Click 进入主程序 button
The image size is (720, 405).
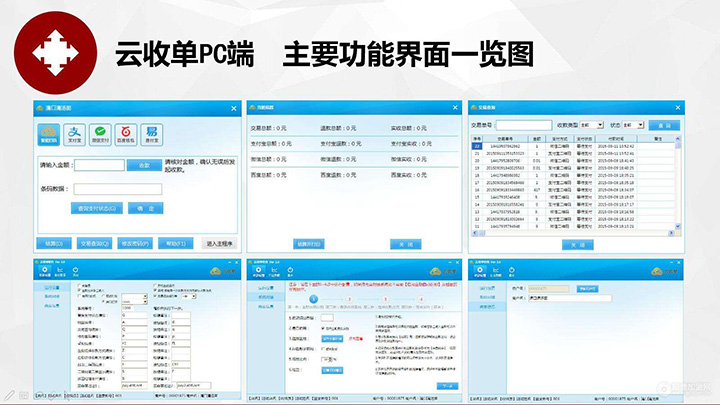(x=219, y=243)
